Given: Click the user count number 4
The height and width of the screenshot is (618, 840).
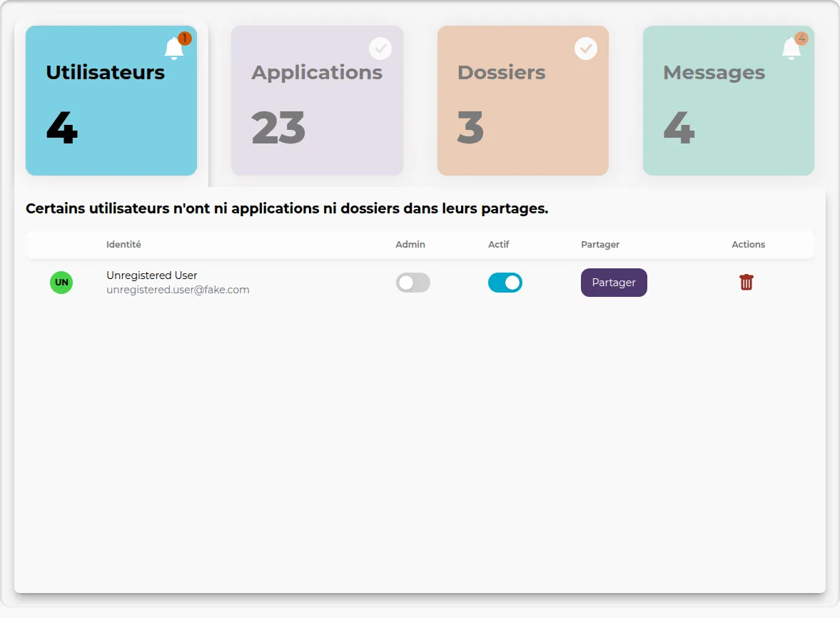Looking at the screenshot, I should [x=62, y=128].
